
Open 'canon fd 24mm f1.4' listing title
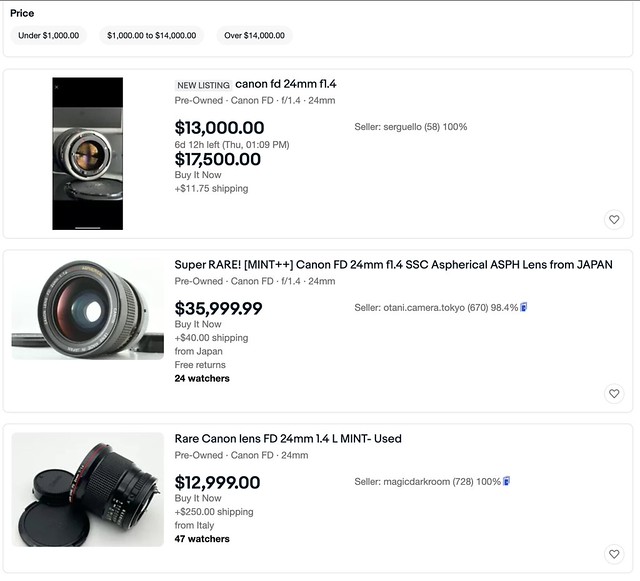(286, 84)
